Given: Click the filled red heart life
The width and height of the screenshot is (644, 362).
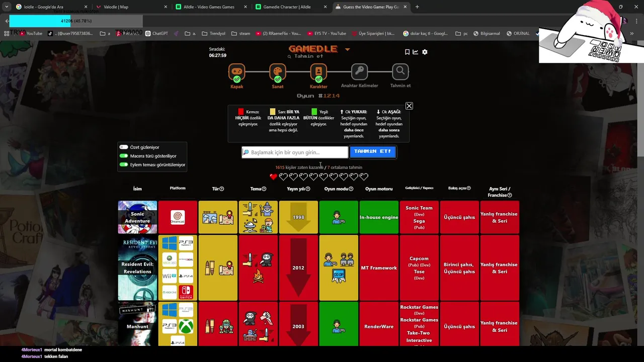Looking at the screenshot, I should point(273,176).
